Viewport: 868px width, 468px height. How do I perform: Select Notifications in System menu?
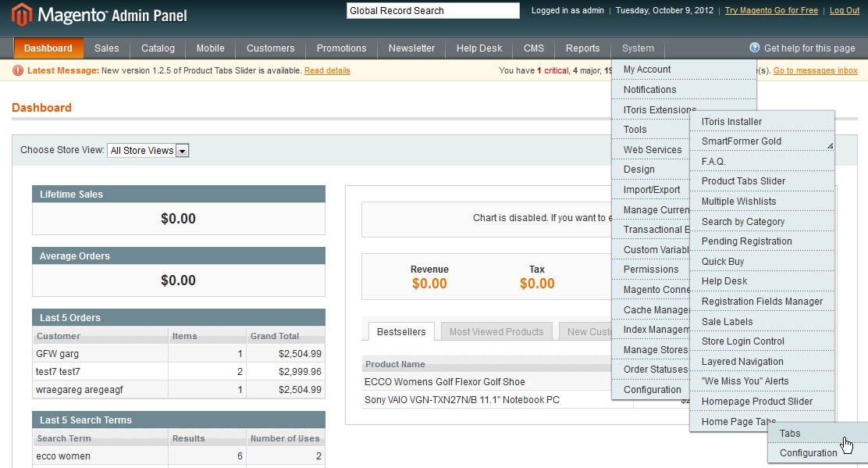point(684,89)
